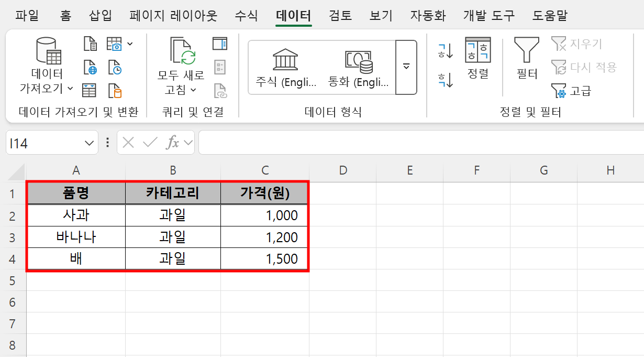Click the greyed Properties checklist icon
This screenshot has width=644, height=357.
coord(220,67)
